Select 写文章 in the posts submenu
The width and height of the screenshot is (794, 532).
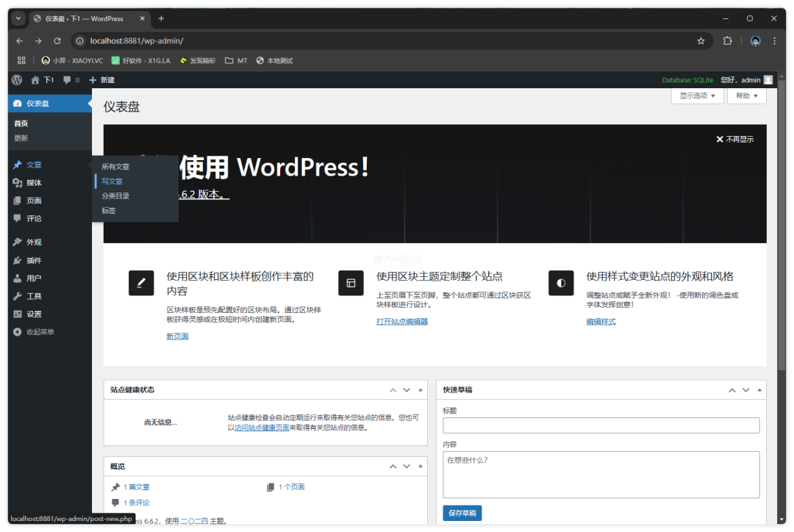pyautogui.click(x=112, y=181)
